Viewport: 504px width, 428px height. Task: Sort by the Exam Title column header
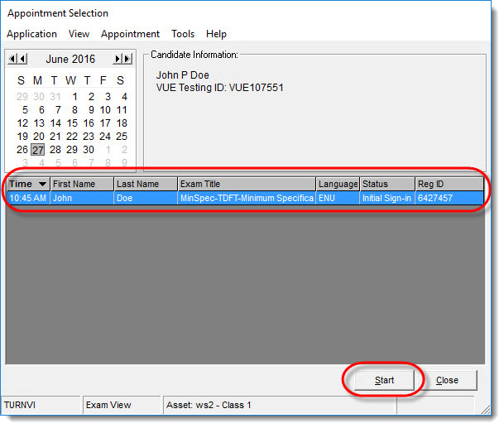click(247, 184)
